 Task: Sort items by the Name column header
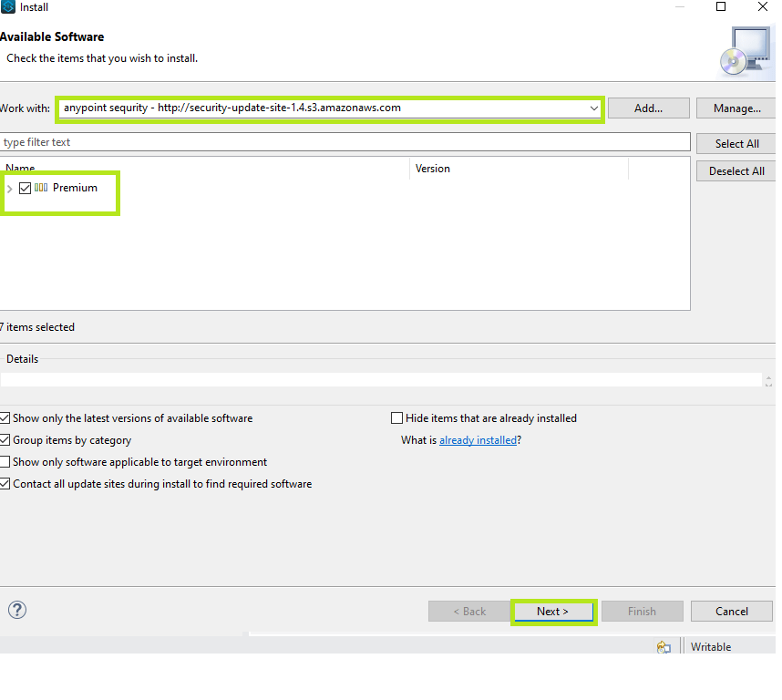tap(20, 168)
